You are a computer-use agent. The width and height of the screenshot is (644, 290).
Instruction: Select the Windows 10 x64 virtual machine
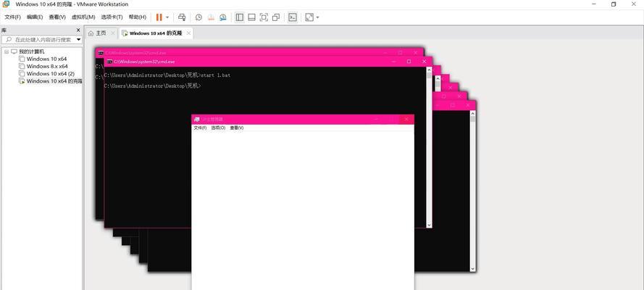click(46, 59)
